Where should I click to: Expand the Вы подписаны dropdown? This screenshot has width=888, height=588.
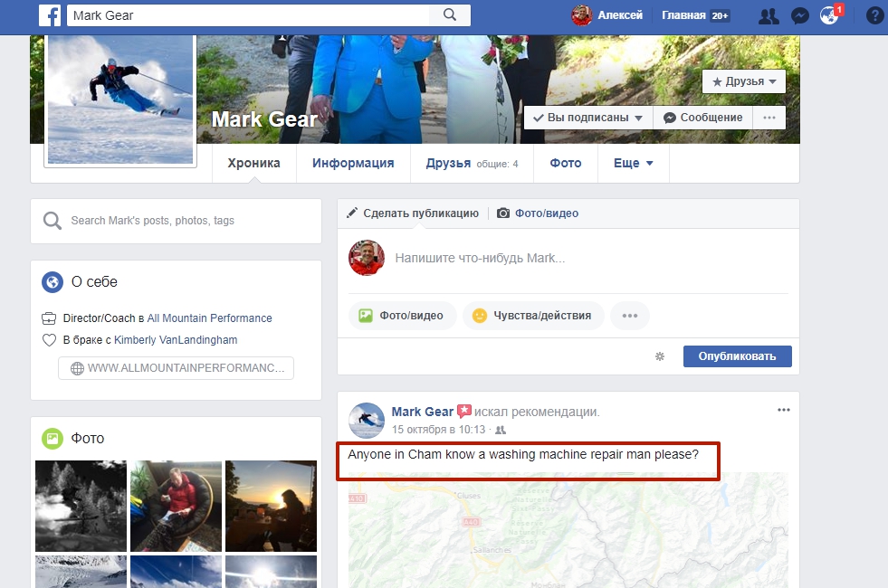(588, 118)
